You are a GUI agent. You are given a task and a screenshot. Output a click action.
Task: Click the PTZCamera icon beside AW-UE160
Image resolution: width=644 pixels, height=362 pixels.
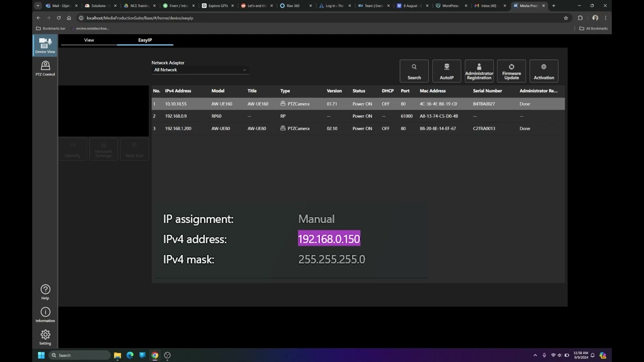[x=282, y=104]
